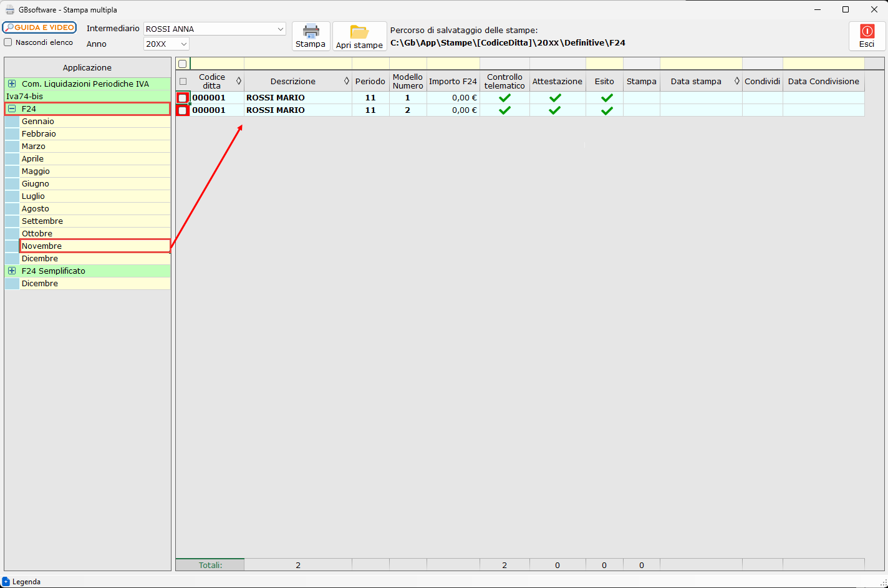Click the Legenda plus icon
This screenshot has width=888, height=588.
point(6,581)
